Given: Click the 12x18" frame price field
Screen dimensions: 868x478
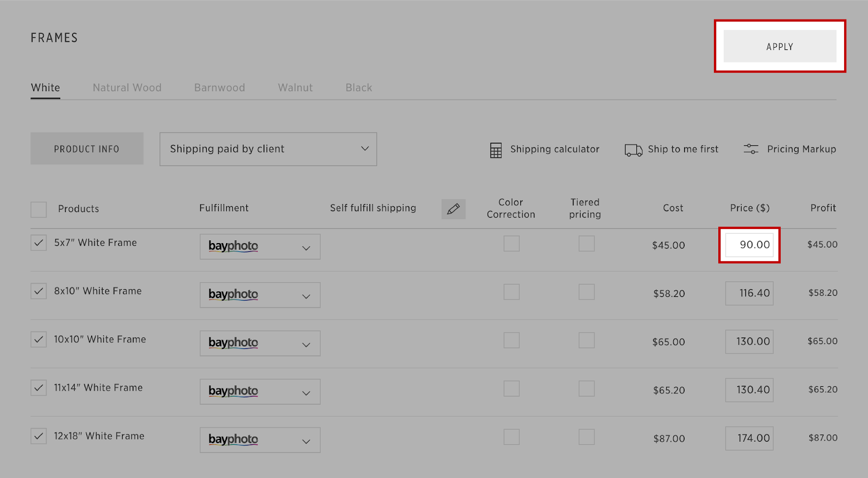Looking at the screenshot, I should 749,438.
